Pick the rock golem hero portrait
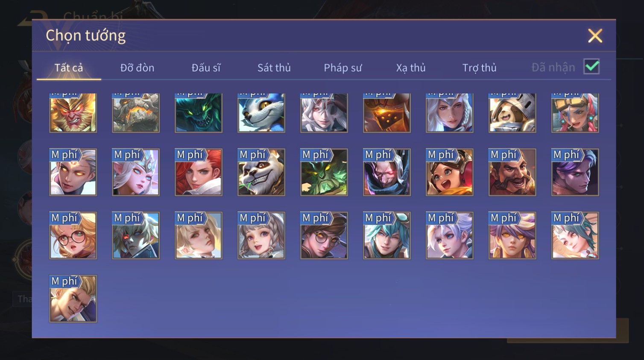The width and height of the screenshot is (644, 360). tap(136, 113)
